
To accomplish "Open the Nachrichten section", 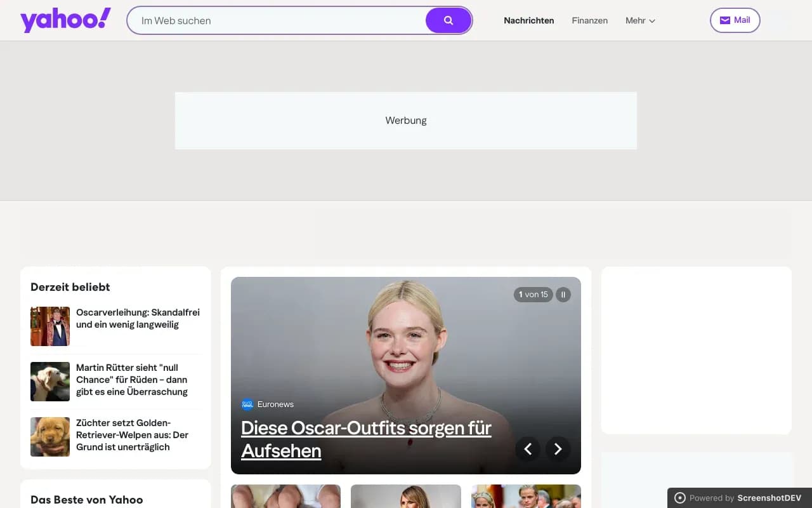I will tap(529, 20).
